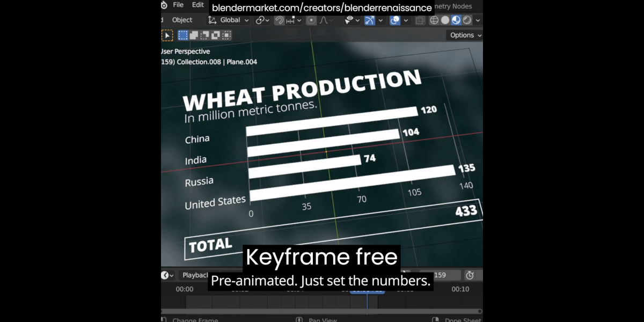Switch to material preview shading
The width and height of the screenshot is (644, 322).
coord(456,20)
